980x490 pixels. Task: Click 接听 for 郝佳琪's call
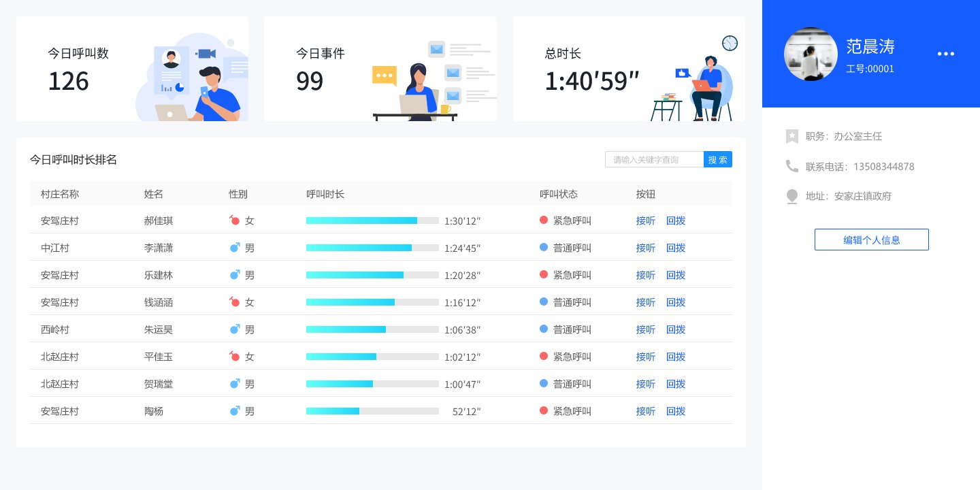click(645, 220)
